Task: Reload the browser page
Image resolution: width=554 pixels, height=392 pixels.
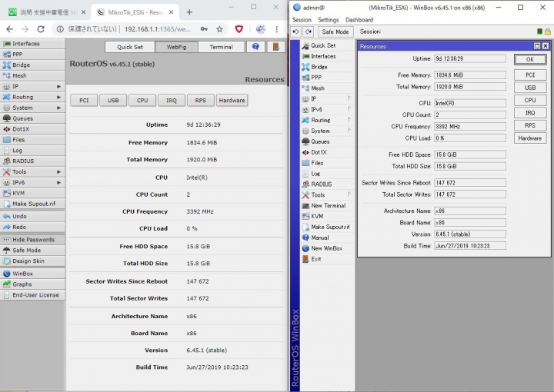Action: point(41,29)
